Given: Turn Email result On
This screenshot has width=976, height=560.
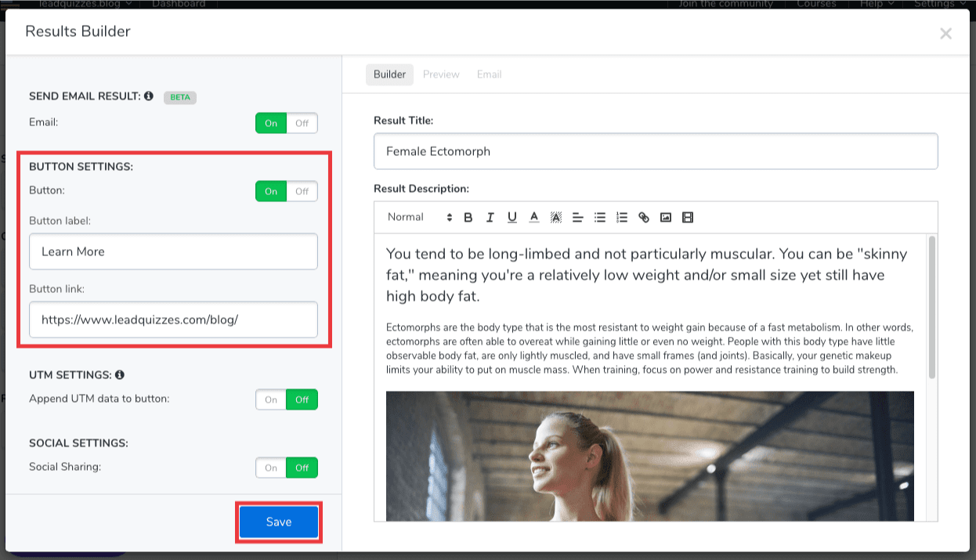Looking at the screenshot, I should (271, 123).
